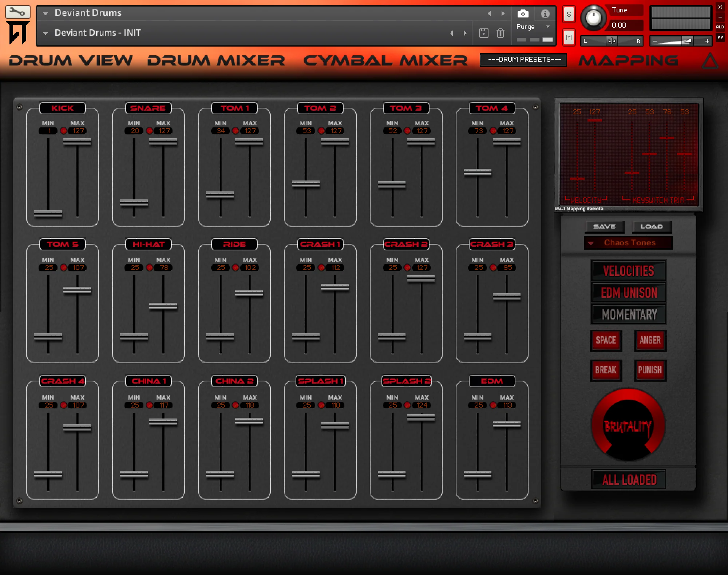Expand the Deviant Drums - INIT preset dropdown

[x=45, y=33]
